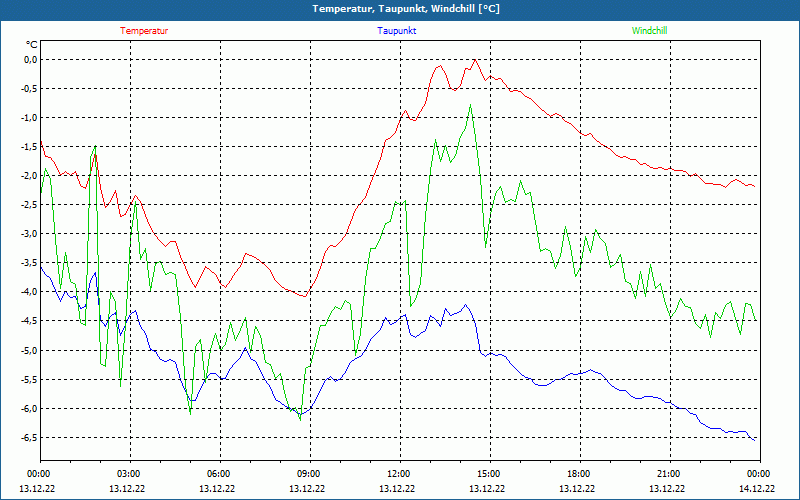The image size is (800, 500).
Task: Click the '-5,5' y-axis value
Action: [x=30, y=380]
